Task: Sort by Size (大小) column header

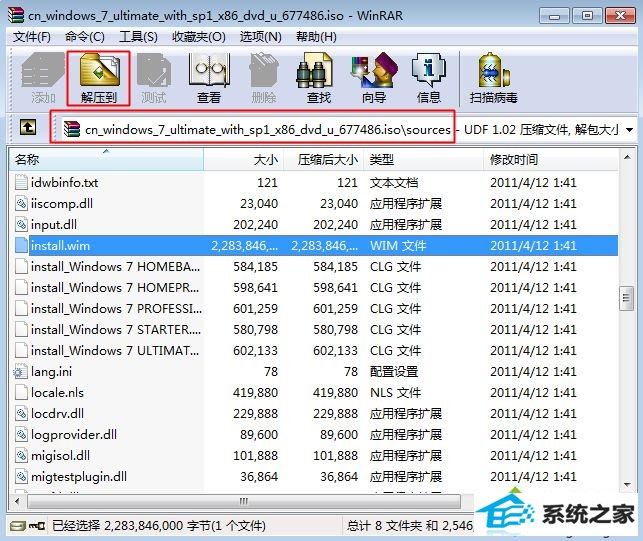Action: [244, 159]
